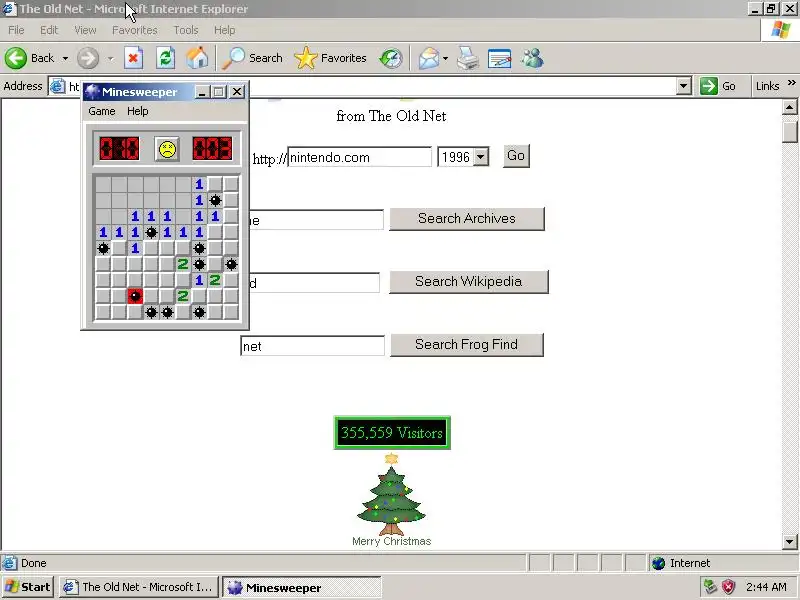Screen dimensions: 800x600
Task: Expand the Mail button dropdown arrow
Action: point(445,58)
